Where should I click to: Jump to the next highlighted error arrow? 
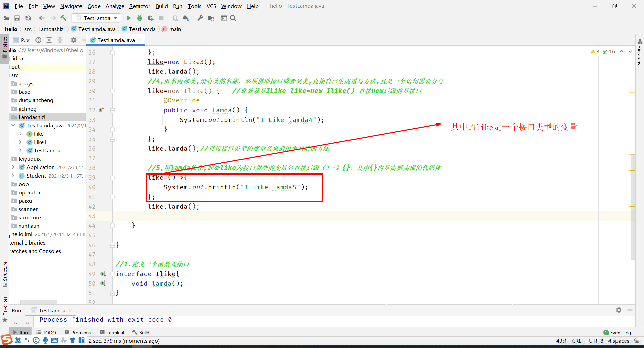pos(630,51)
